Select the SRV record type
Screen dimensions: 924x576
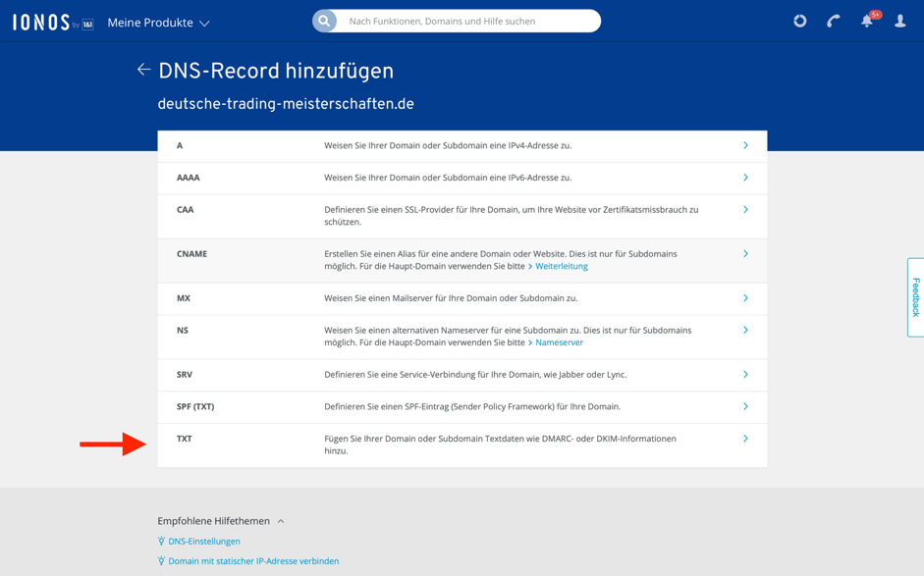[x=462, y=375]
